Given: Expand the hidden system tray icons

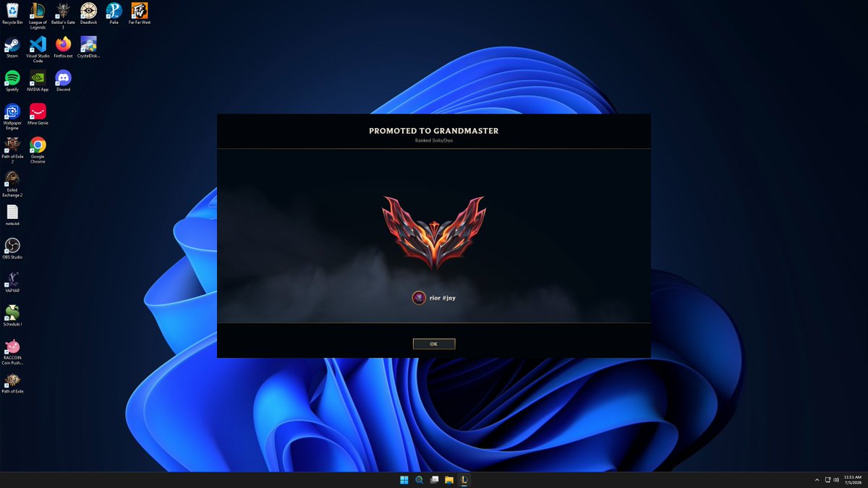Looking at the screenshot, I should [x=817, y=480].
